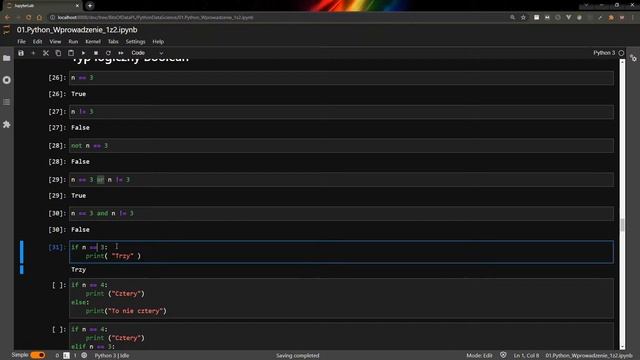
Task: Click kernel status circle indicator
Action: [x=621, y=53]
